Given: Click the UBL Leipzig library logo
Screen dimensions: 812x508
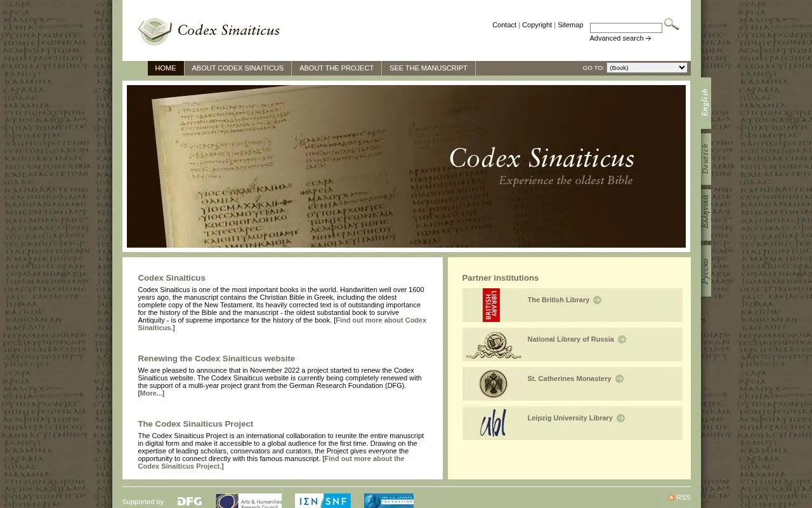Looking at the screenshot, I should 493,423.
